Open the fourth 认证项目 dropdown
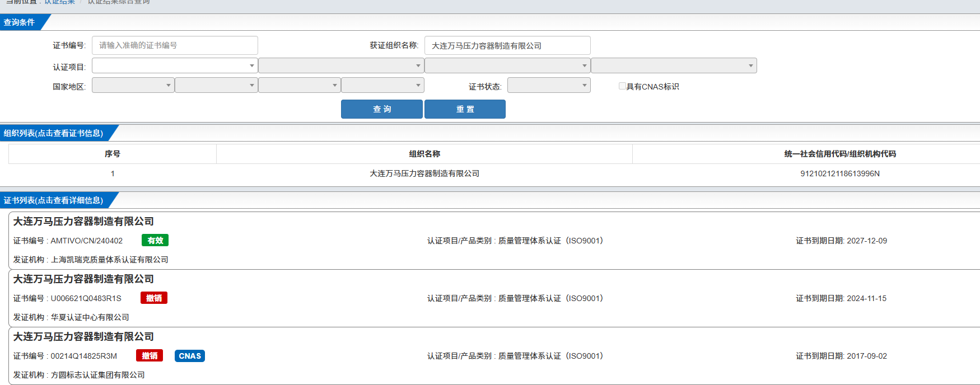This screenshot has height=385, width=980. click(674, 65)
